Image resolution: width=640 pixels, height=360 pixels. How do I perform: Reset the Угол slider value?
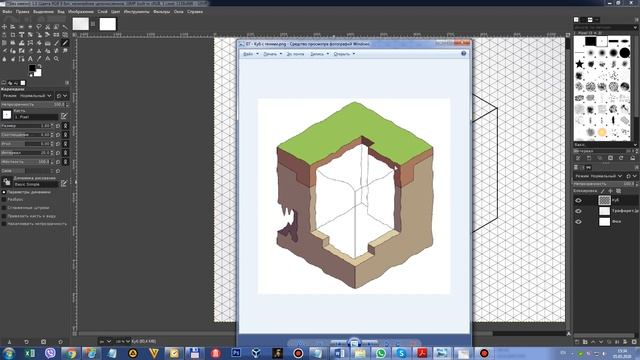58,144
